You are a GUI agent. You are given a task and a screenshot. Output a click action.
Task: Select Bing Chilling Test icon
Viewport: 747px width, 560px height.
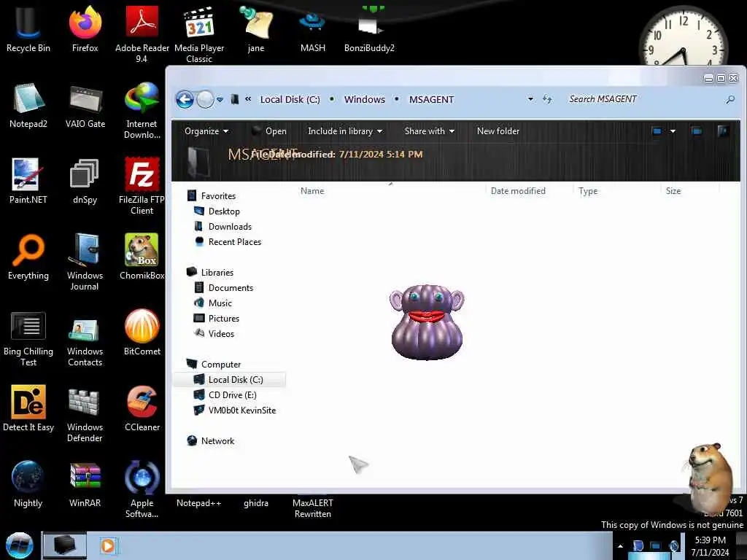tap(28, 338)
